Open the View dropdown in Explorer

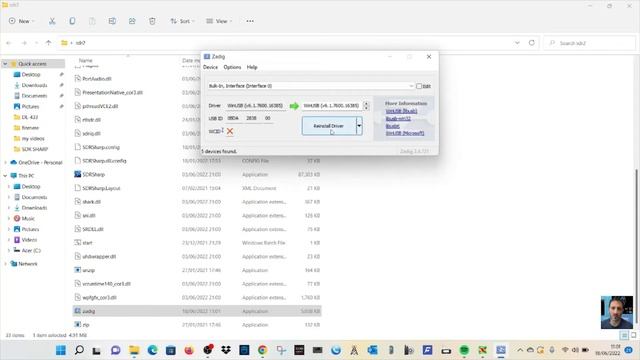point(219,21)
